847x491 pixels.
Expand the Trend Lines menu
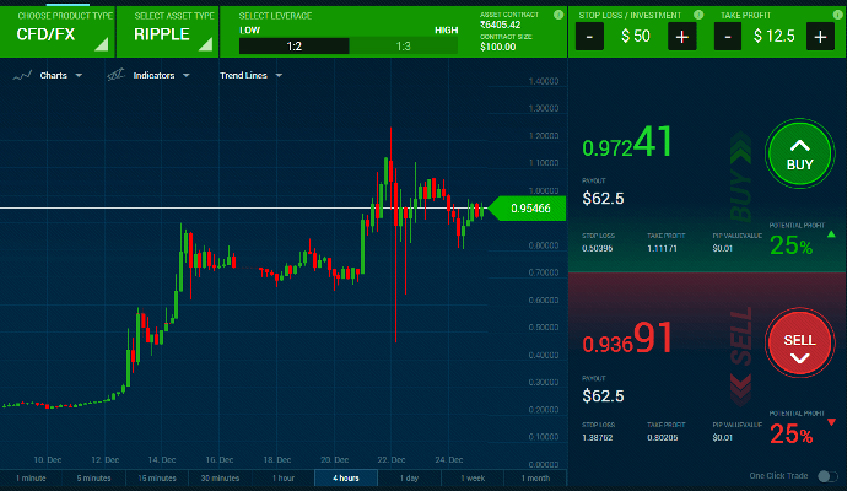pyautogui.click(x=250, y=75)
